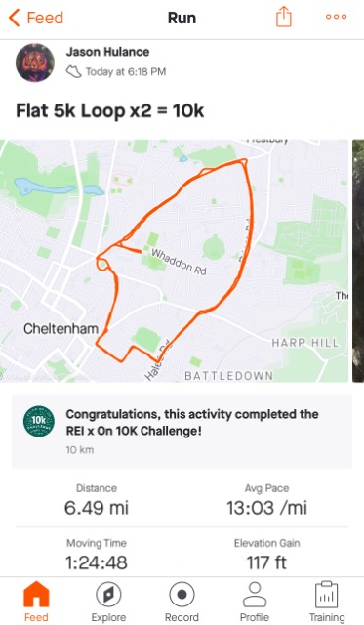The width and height of the screenshot is (364, 625).
Task: Open the Explore compass tab
Action: click(108, 602)
